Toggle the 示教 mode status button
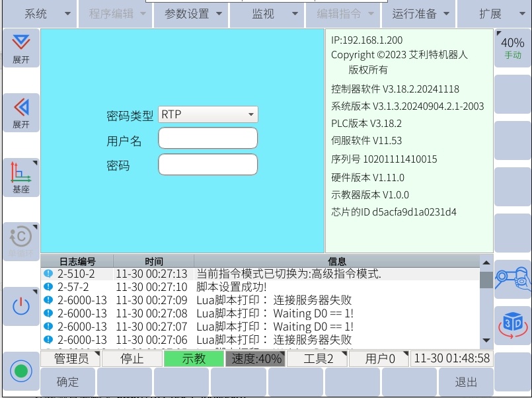The height and width of the screenshot is (398, 532). pos(194,359)
